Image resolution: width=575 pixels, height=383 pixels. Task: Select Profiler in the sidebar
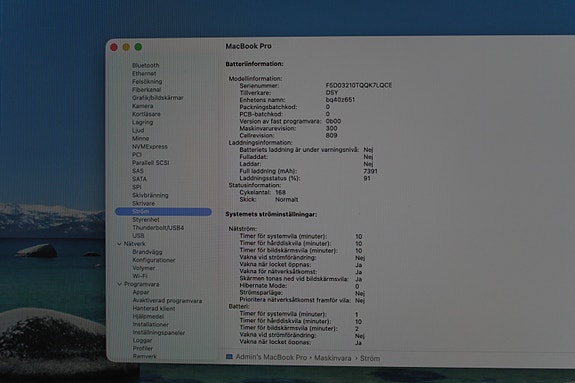(143, 349)
